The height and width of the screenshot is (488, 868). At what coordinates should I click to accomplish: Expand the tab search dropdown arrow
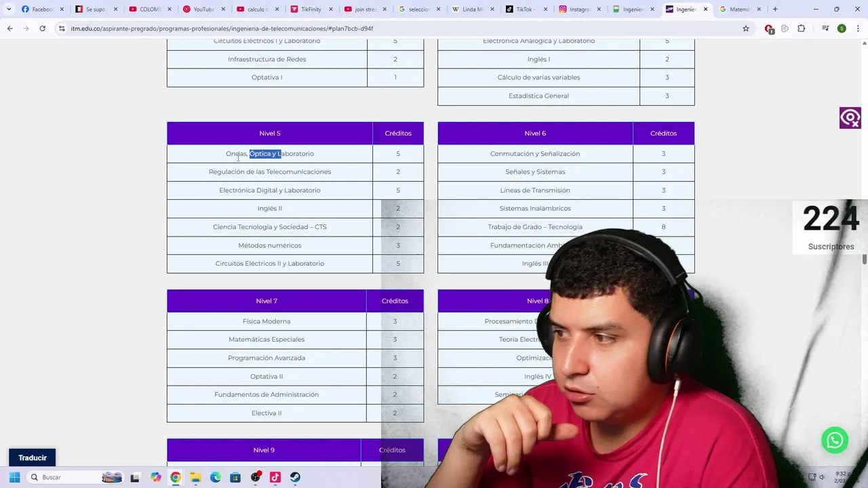tap(9, 9)
